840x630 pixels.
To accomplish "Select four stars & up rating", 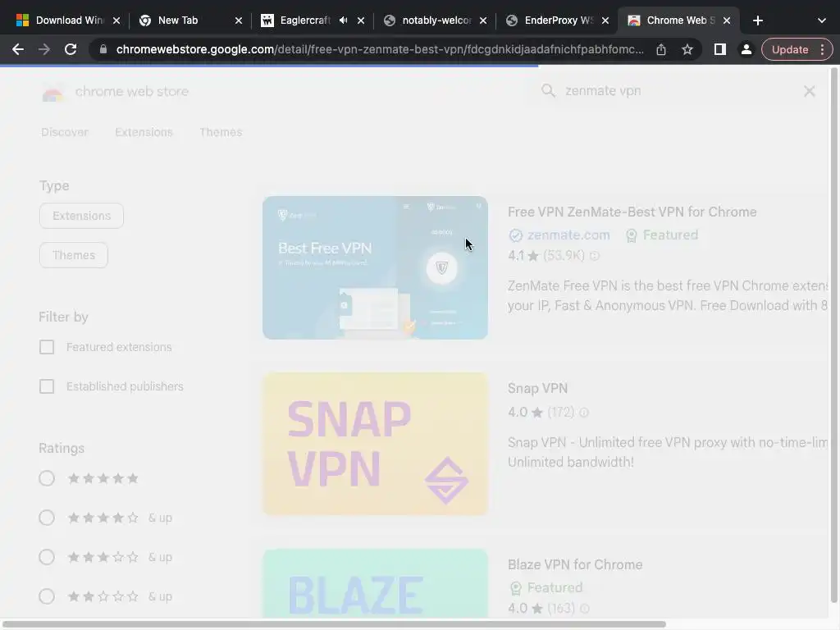I will coord(47,518).
